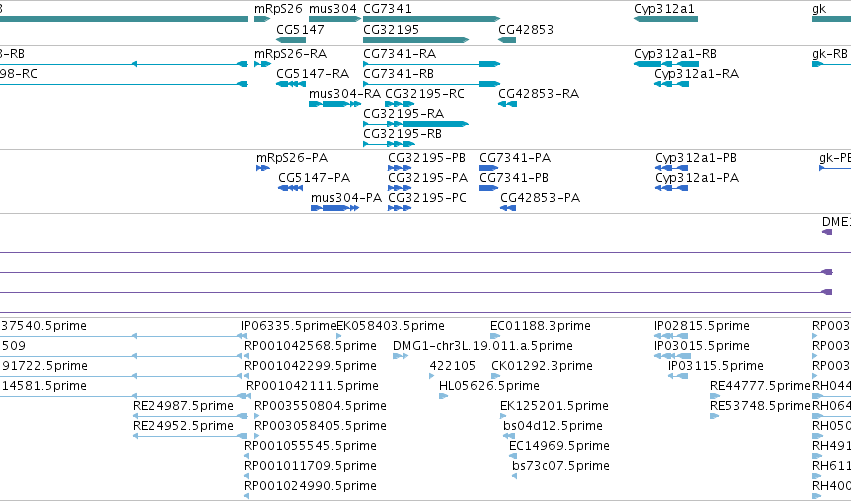Screen dimensions: 851x501
Task: Click EST RP001024990.5prime
Action: (x=310, y=487)
